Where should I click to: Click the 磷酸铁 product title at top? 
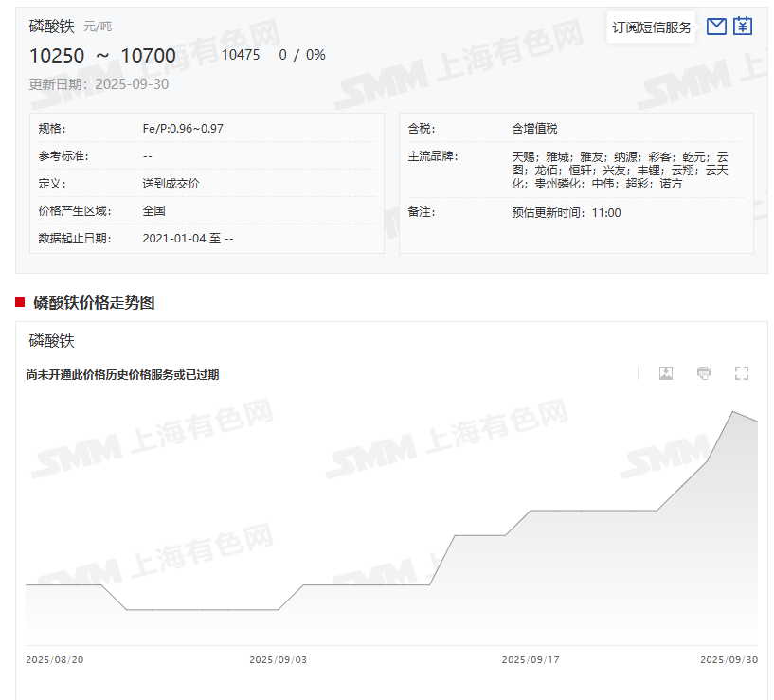[52, 27]
